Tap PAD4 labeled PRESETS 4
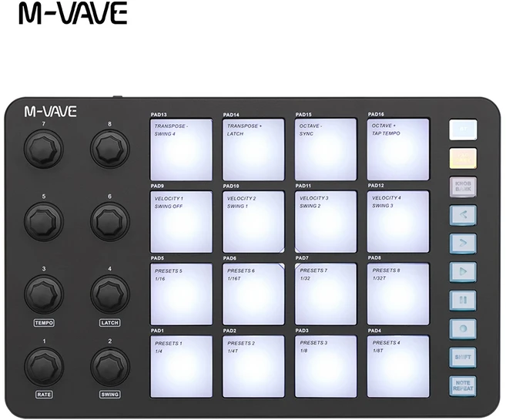Screen dimensions: 506x420 (x=398, y=366)
